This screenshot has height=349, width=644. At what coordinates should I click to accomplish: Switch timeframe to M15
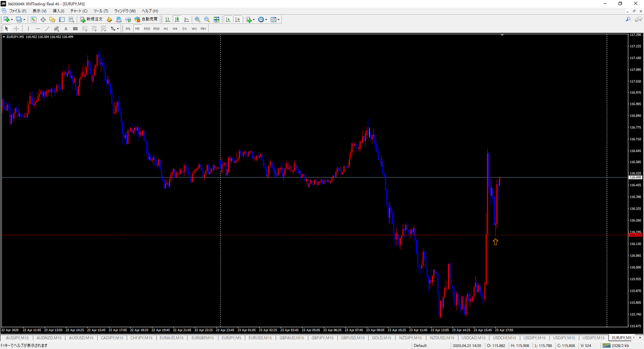[147, 28]
